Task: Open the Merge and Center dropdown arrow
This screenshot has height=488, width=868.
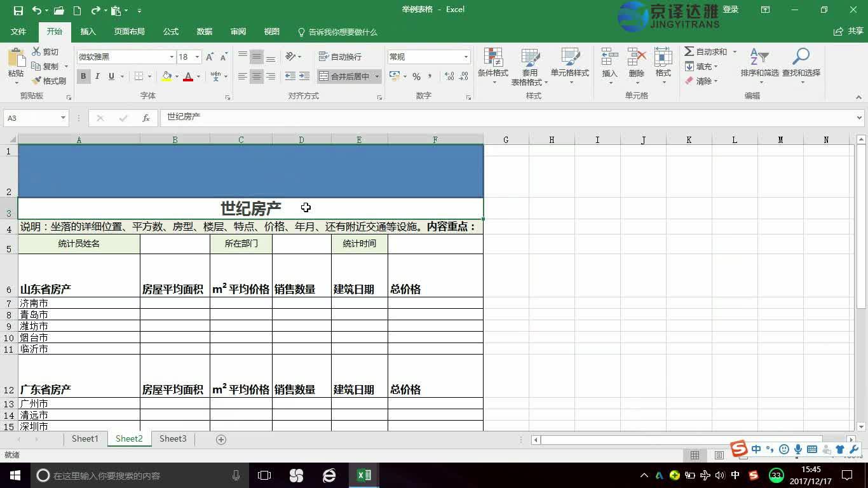Action: point(377,76)
